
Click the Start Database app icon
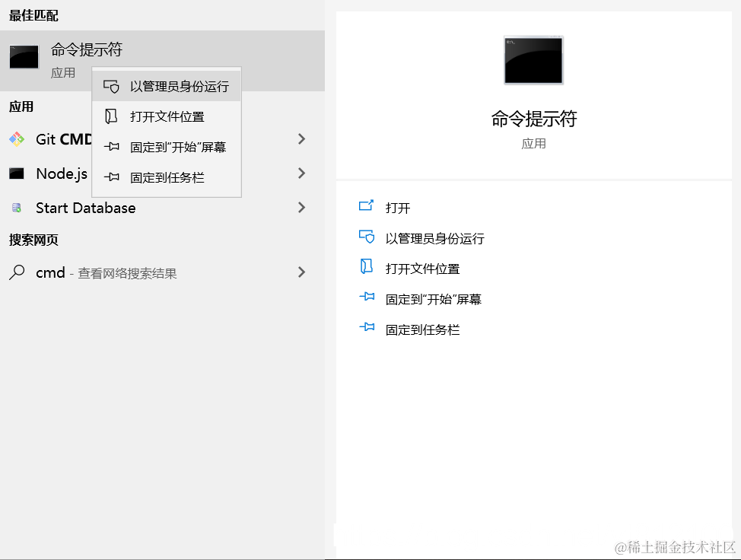pos(17,208)
